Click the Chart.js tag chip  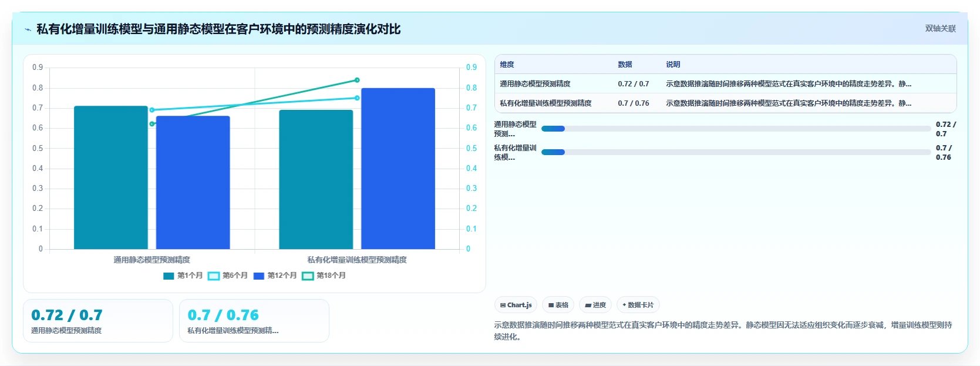(x=516, y=305)
